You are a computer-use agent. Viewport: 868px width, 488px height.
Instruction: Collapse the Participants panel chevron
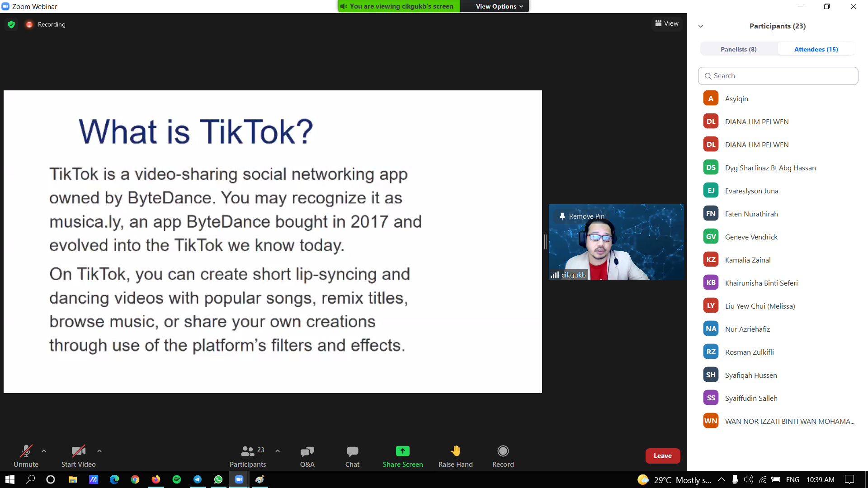pyautogui.click(x=701, y=26)
